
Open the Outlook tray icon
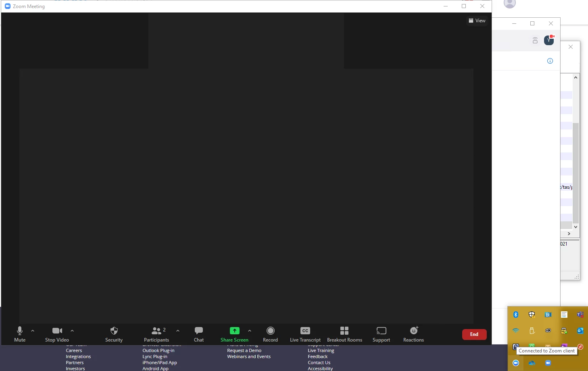(580, 331)
